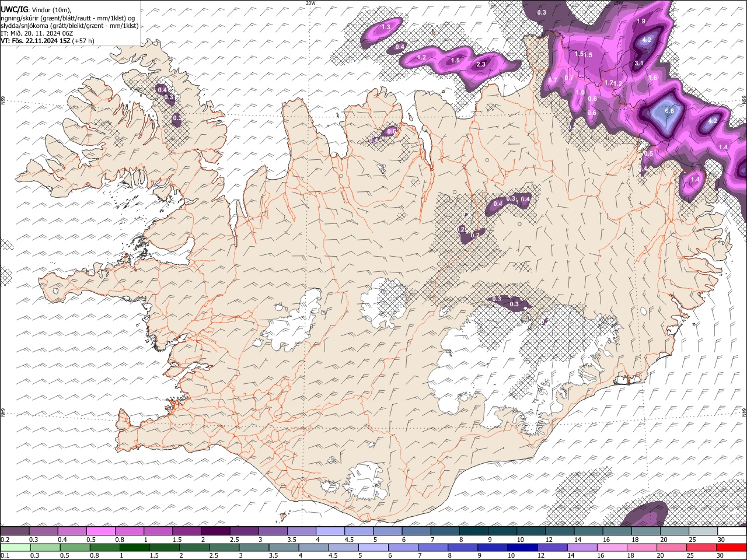747x560 pixels.
Task: Pick the upper scale swatch between 0.2 and 0.3
Action: [x=15, y=531]
